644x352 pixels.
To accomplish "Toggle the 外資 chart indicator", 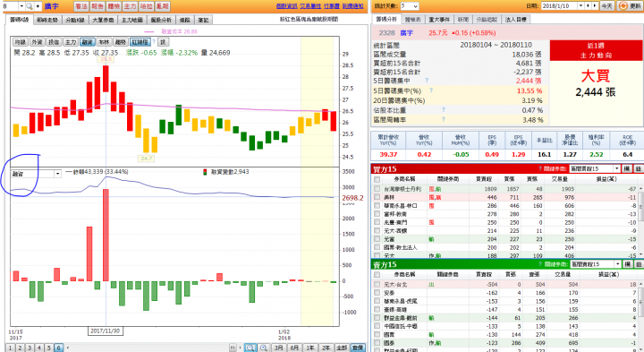I will [37, 42].
